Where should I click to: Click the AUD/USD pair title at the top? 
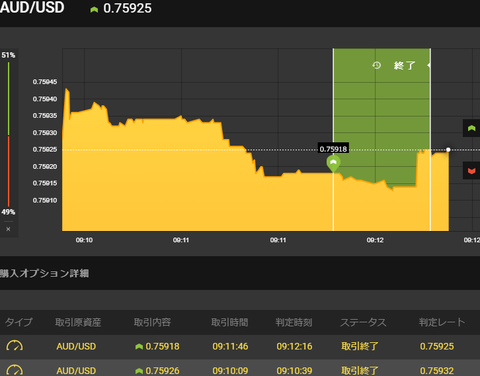32,7
